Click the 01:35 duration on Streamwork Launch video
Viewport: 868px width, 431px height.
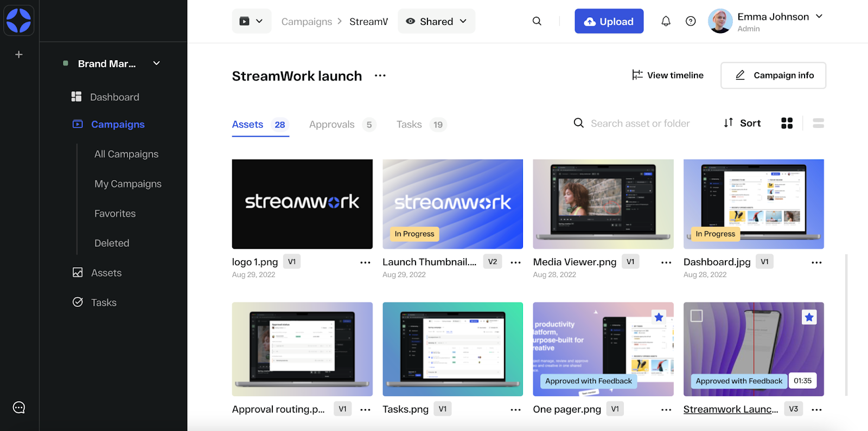pyautogui.click(x=802, y=381)
